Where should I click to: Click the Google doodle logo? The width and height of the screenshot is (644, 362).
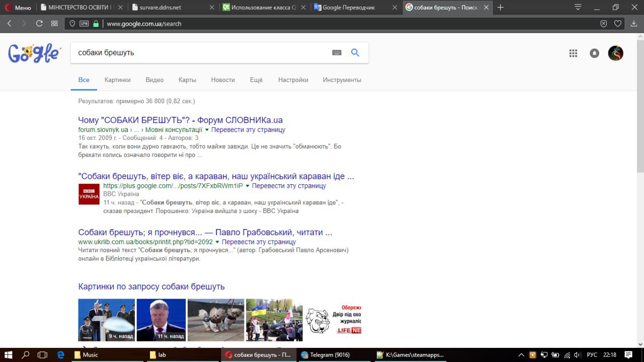click(x=34, y=53)
